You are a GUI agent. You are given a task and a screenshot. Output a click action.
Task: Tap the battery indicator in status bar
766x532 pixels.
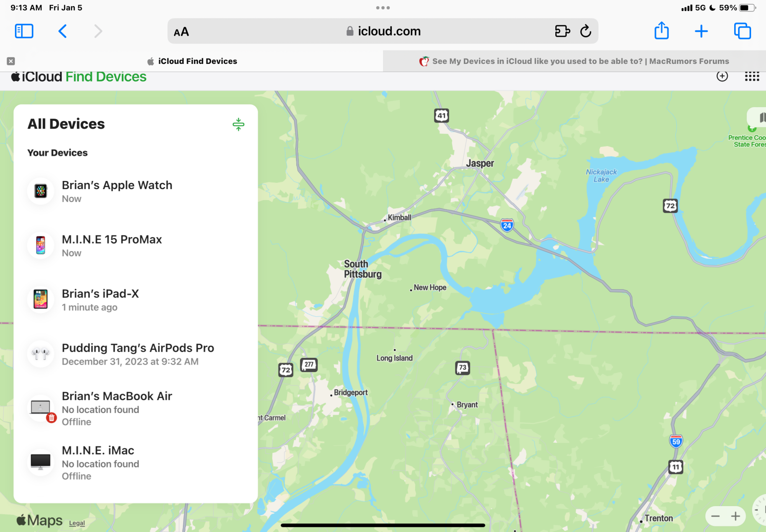pos(747,8)
